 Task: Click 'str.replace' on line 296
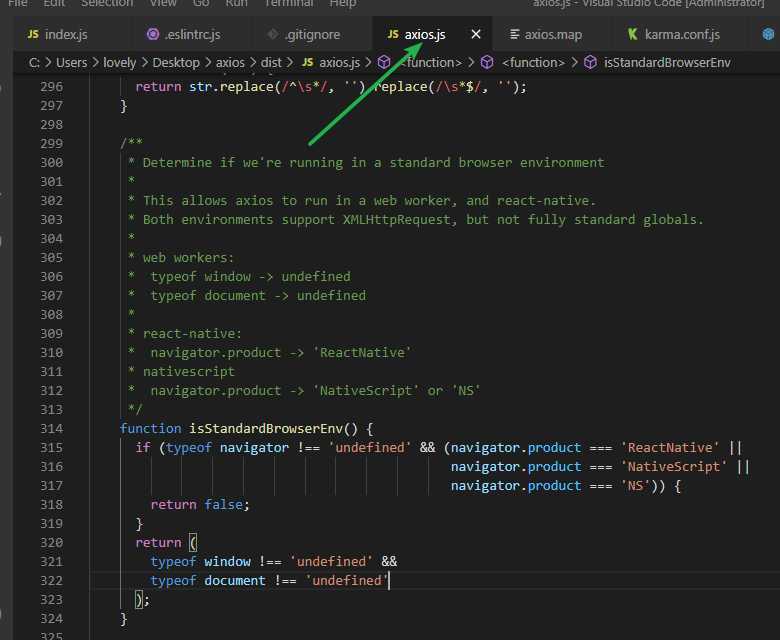click(231, 87)
